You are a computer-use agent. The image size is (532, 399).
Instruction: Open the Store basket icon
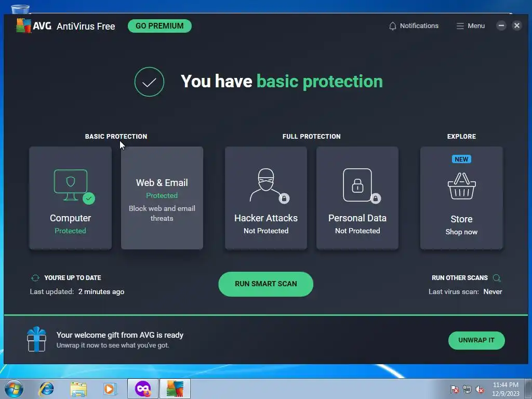461,186
